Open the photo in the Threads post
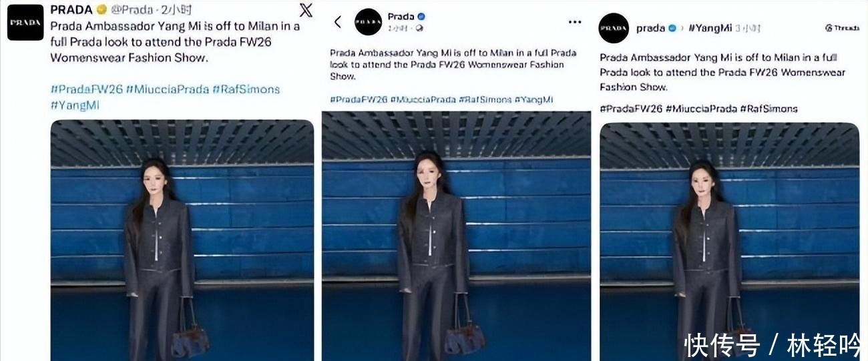This screenshot has height=361, width=868. click(729, 242)
